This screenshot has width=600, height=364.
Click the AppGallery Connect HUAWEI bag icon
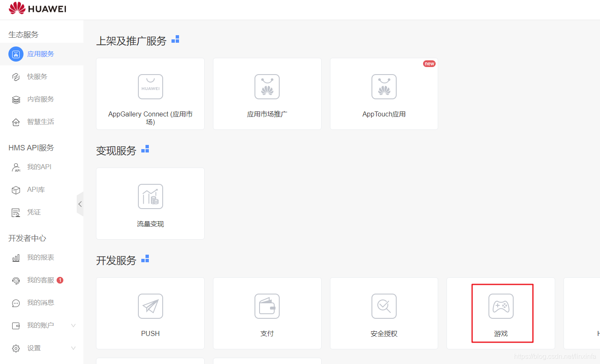click(151, 87)
